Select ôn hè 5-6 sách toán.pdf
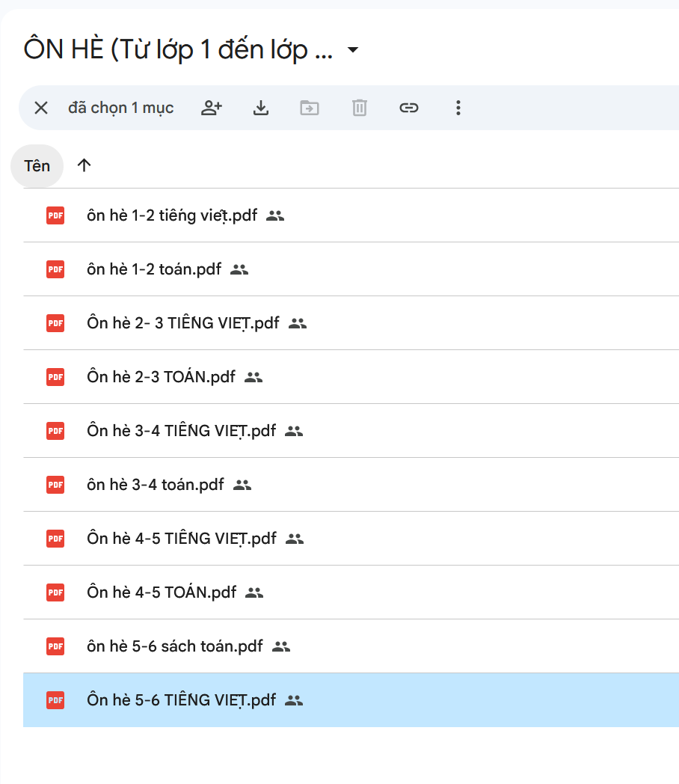679x784 pixels. pos(174,646)
